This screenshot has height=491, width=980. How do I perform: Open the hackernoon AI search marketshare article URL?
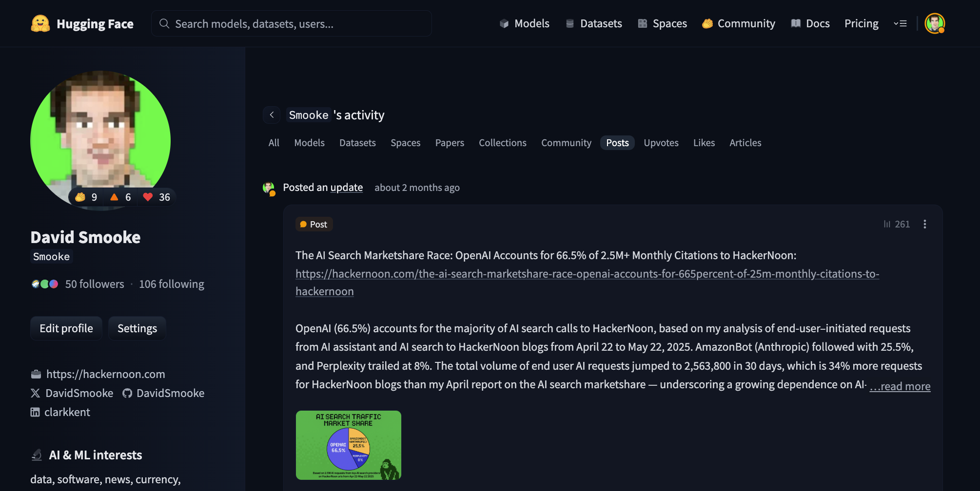588,283
